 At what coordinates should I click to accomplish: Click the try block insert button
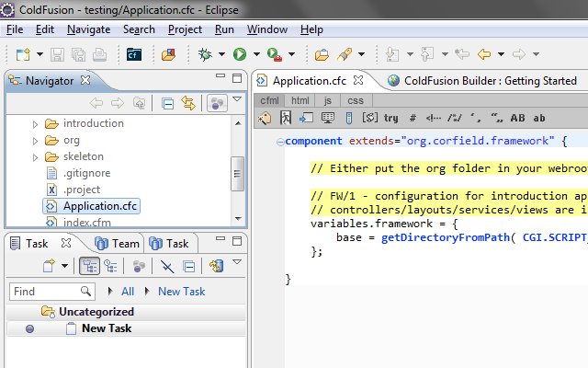390,119
